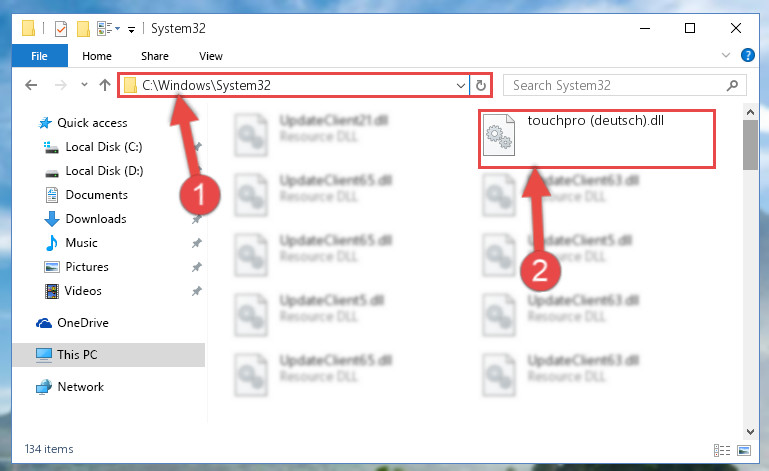The image size is (769, 471).
Task: Click the Properties checkmark quick access icon
Action: [61, 29]
